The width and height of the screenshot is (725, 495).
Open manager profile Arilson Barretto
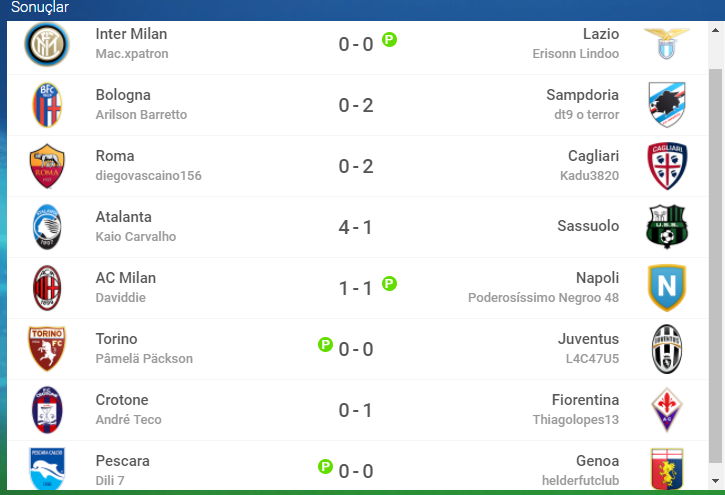(x=141, y=115)
